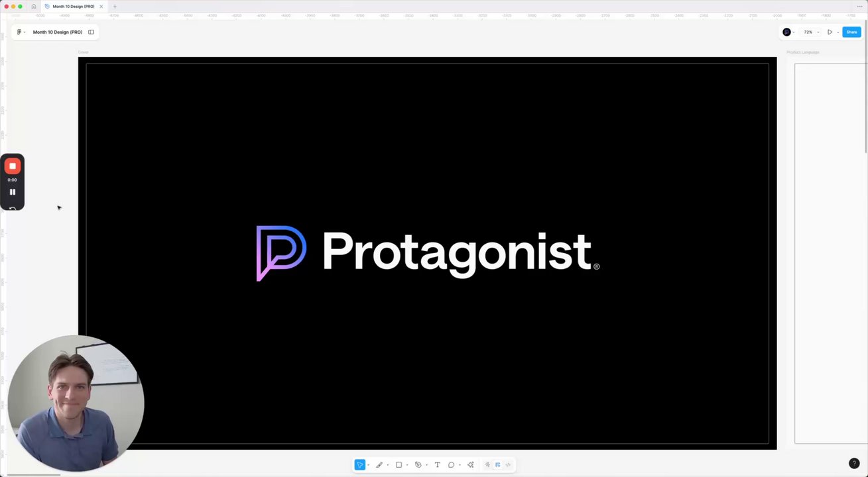Add a new tab with the plus button
The image size is (868, 477).
[115, 7]
